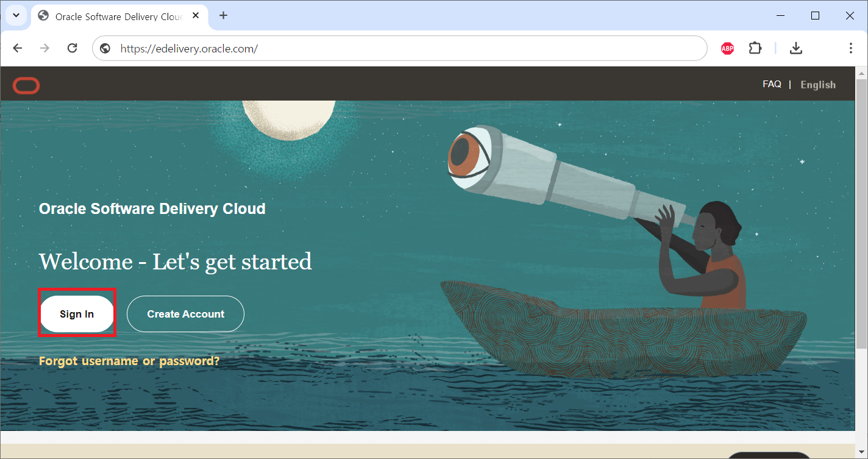Click the browser forward arrow
Viewport: 868px width, 459px height.
point(44,48)
